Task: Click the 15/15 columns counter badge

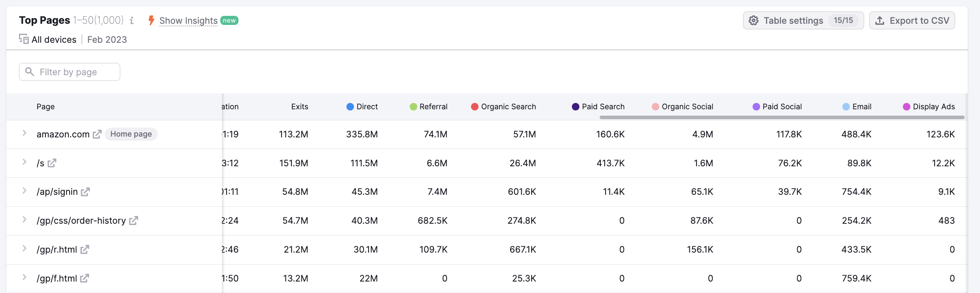Action: tap(843, 21)
